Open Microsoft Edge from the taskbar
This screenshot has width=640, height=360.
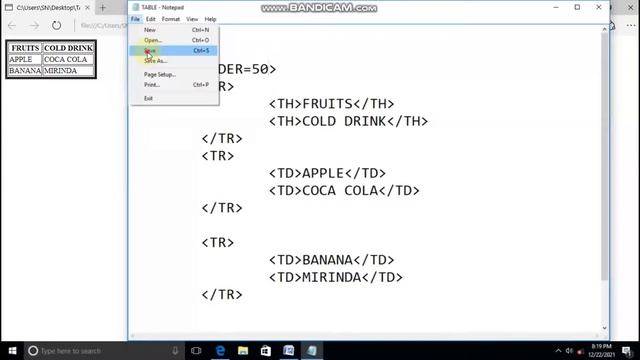point(220,351)
